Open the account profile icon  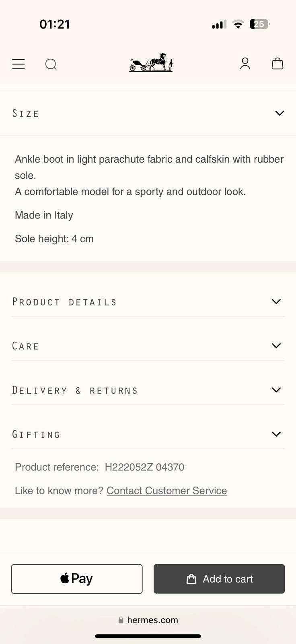coord(245,64)
